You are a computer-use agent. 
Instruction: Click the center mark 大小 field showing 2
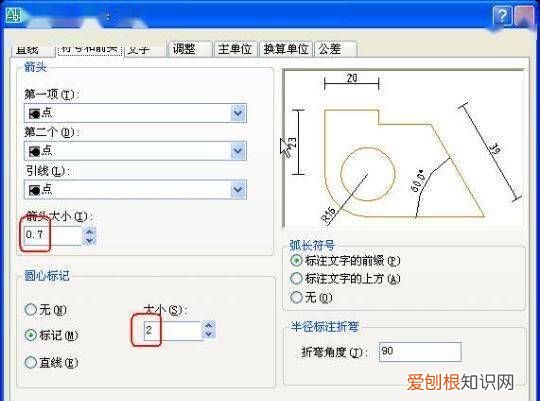point(173,330)
